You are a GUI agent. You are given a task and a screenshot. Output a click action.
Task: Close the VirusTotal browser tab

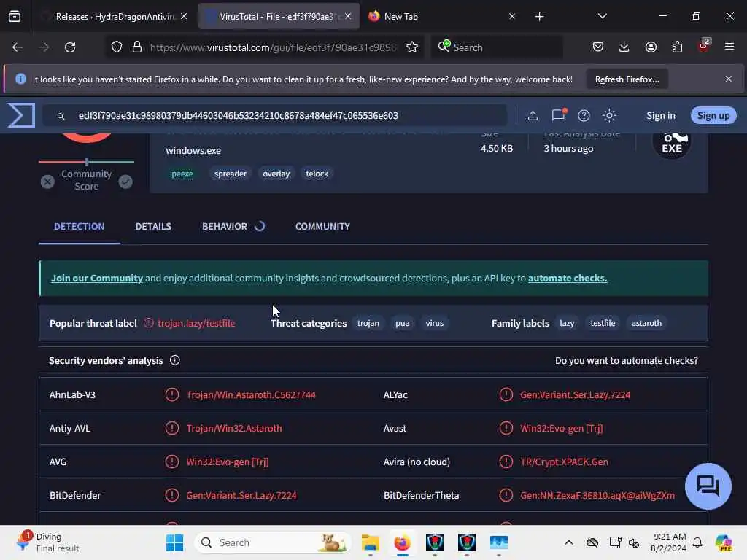[x=348, y=16]
